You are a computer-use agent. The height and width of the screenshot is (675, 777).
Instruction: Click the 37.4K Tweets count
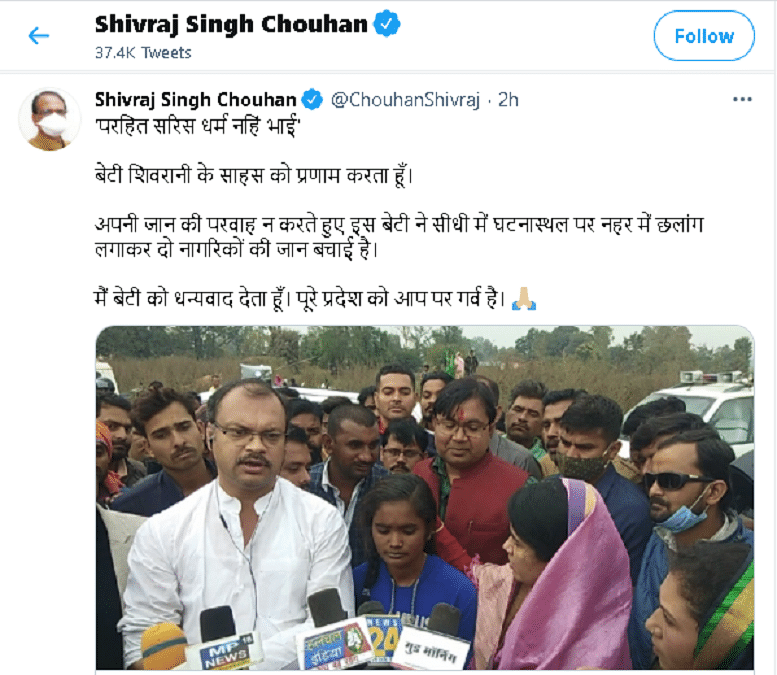(143, 53)
